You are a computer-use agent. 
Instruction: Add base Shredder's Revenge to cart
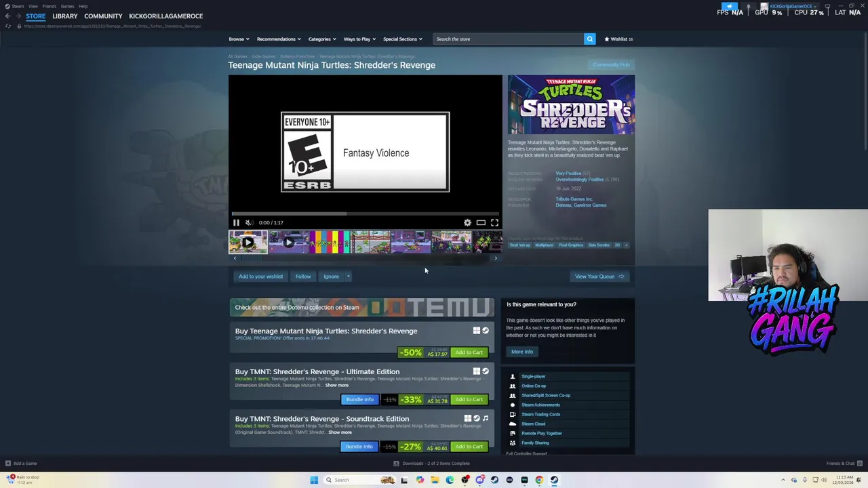click(x=469, y=352)
